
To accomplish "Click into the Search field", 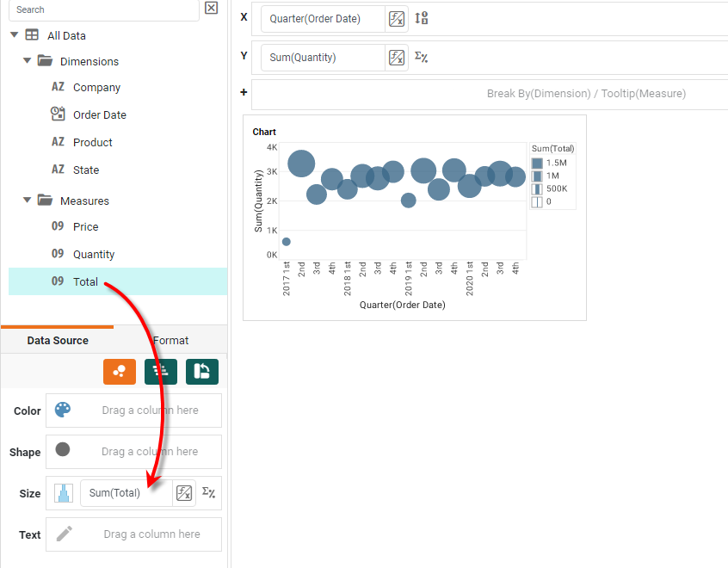I will [103, 9].
